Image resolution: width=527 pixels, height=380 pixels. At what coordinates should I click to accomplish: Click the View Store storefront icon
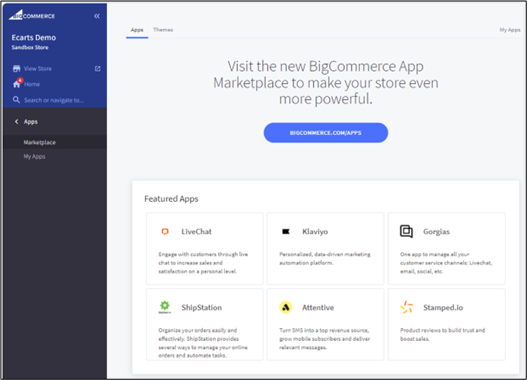coord(16,69)
